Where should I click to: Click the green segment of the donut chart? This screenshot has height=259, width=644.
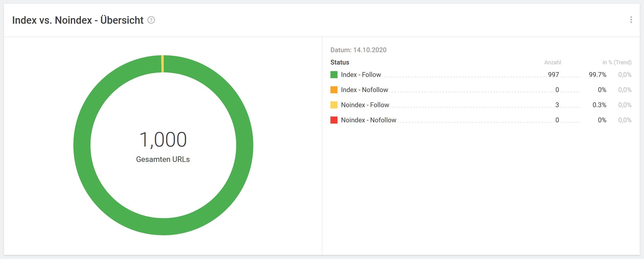244,145
